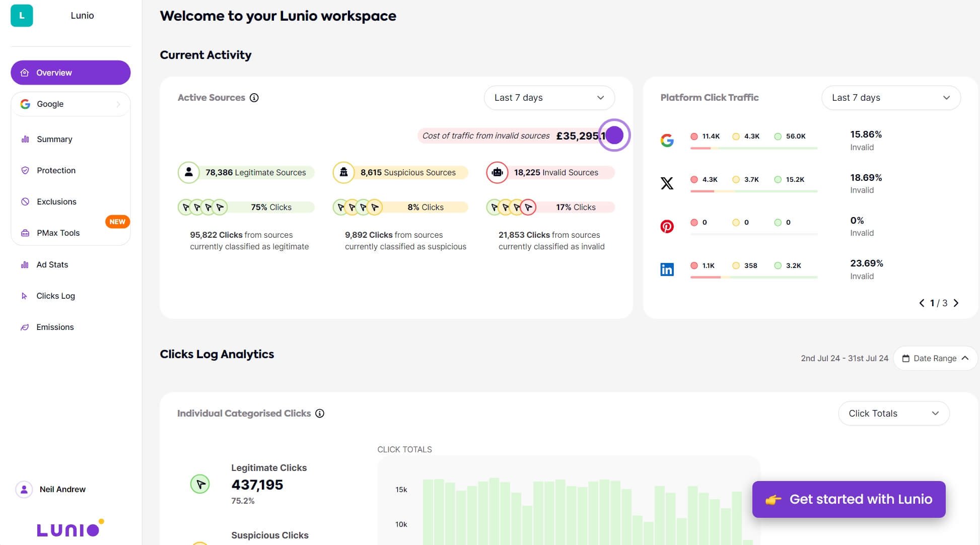
Task: Open the Active Sources Last 7 days dropdown
Action: point(549,98)
